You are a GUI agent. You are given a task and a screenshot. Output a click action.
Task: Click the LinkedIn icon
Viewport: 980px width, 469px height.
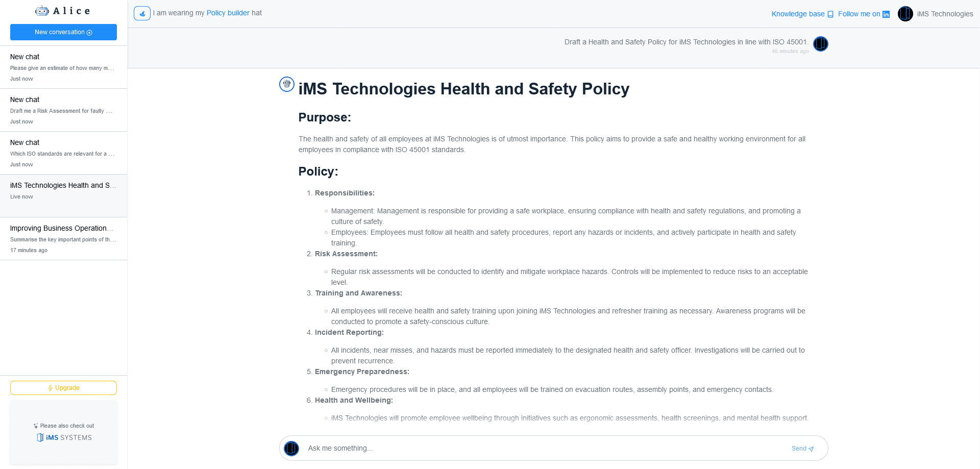[x=886, y=14]
